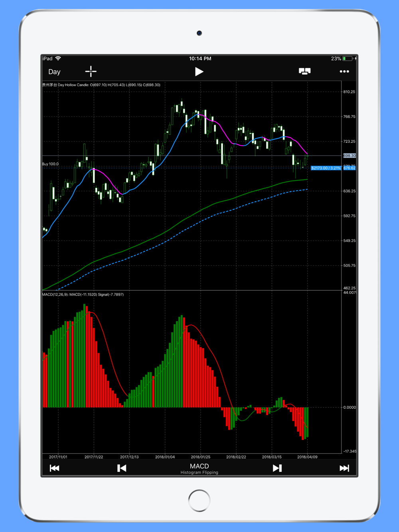
Task: Step back one bar
Action: pyautogui.click(x=122, y=468)
